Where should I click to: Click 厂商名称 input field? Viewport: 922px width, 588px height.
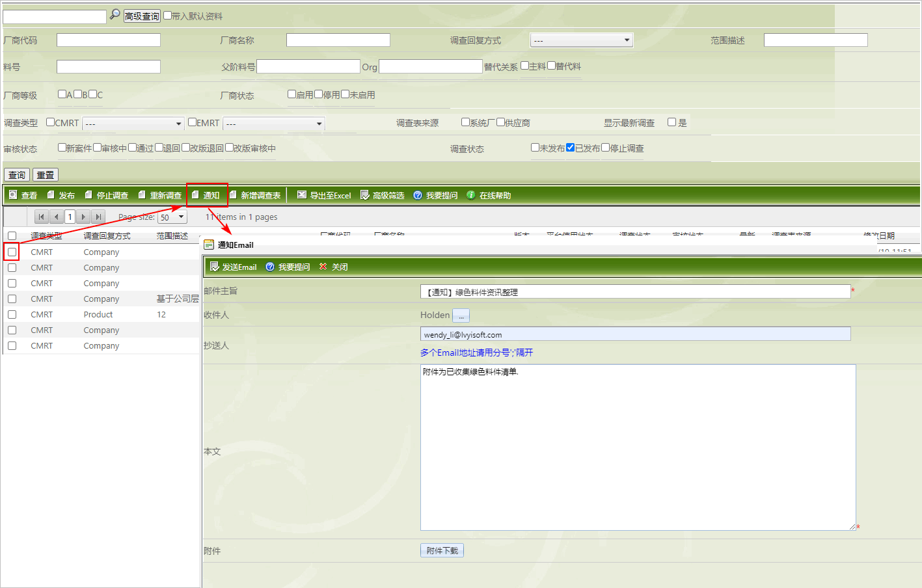coord(338,40)
